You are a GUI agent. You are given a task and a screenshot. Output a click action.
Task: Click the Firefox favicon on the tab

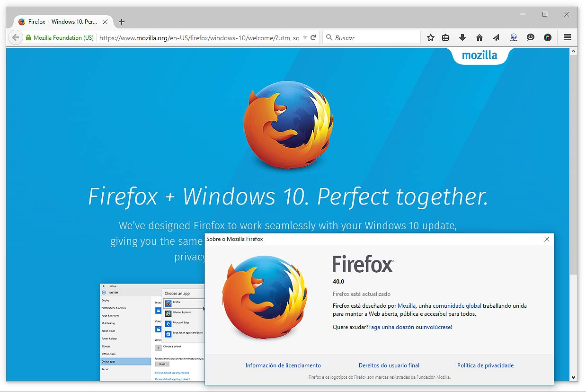[22, 22]
